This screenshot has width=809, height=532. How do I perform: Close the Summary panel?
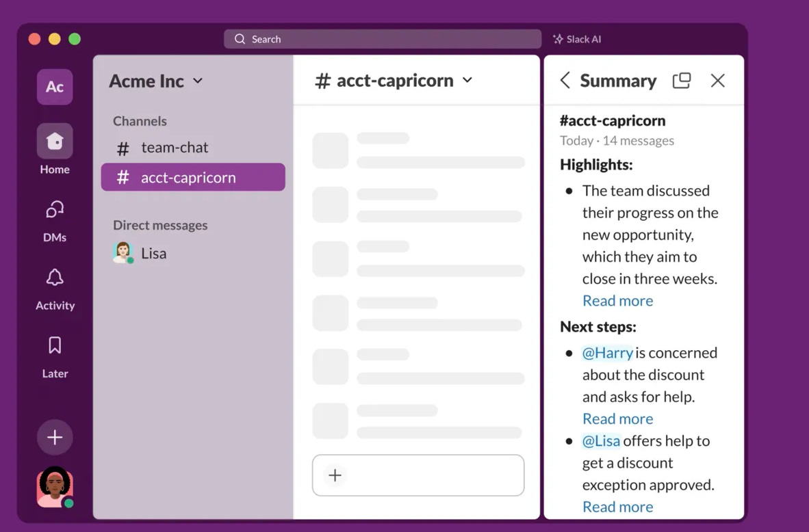[718, 81]
